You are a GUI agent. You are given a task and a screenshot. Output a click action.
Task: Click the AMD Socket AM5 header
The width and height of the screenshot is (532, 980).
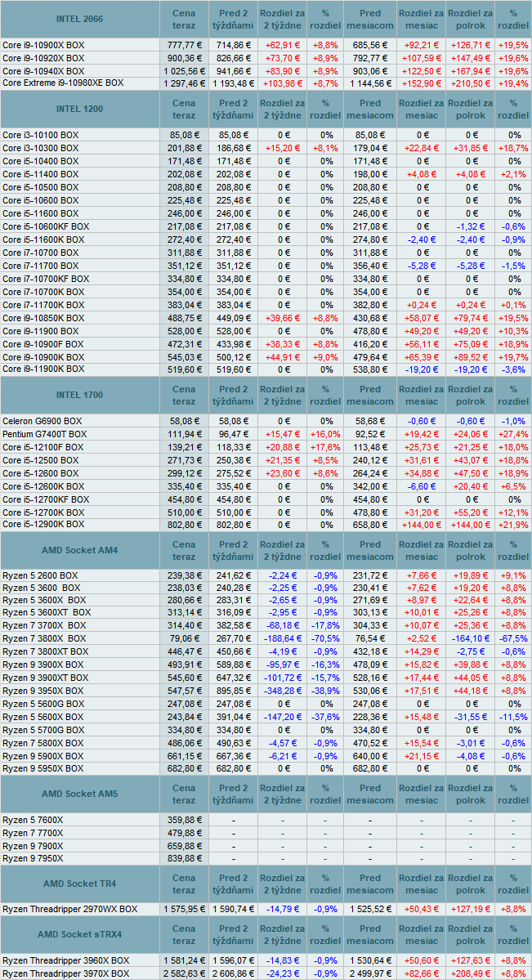(x=80, y=794)
